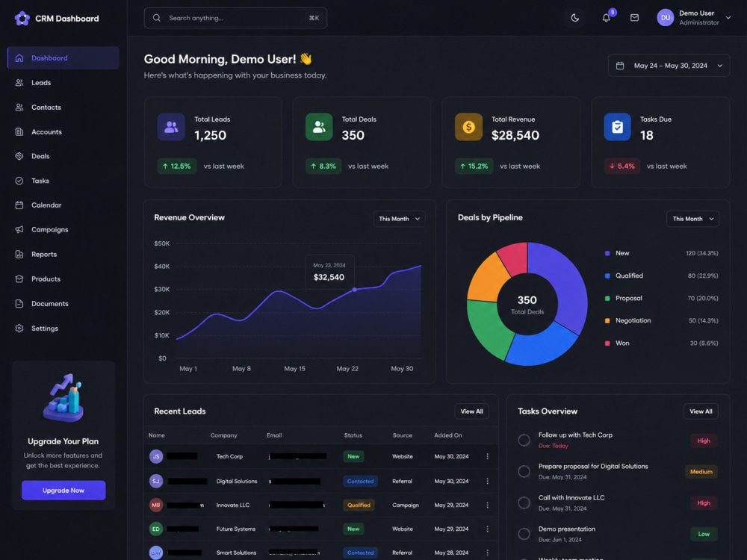
Task: Click the Low priority badge
Action: pyautogui.click(x=704, y=534)
